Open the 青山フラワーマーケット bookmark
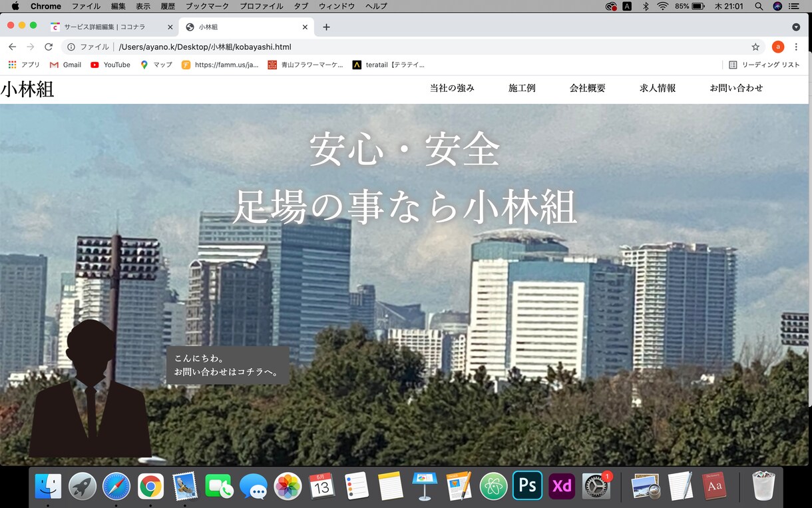This screenshot has width=812, height=508. pyautogui.click(x=305, y=65)
